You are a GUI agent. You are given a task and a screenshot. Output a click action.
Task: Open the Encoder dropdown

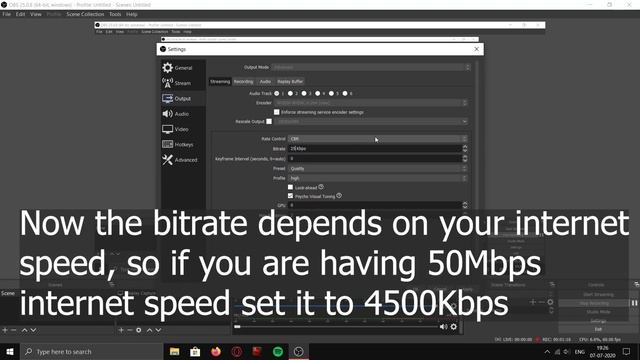[371, 103]
